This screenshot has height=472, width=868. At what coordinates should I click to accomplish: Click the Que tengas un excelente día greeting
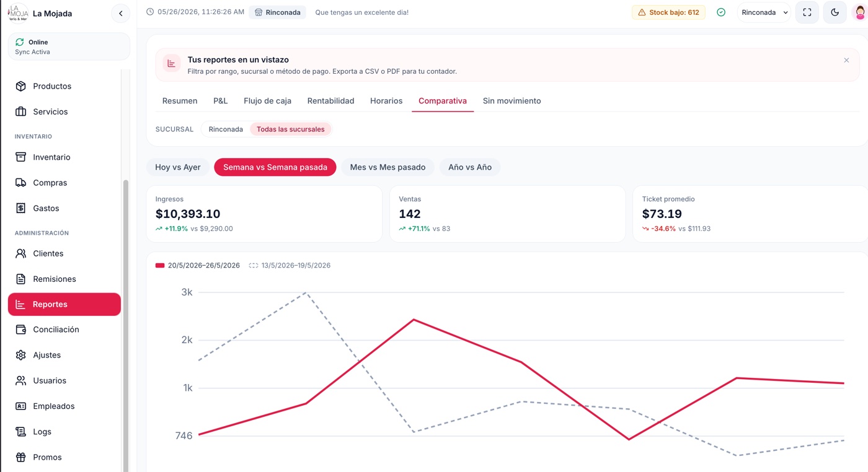click(x=362, y=12)
